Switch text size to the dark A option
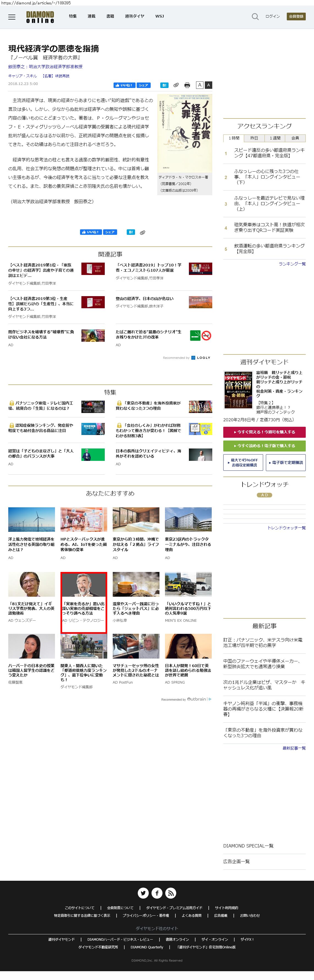 208,85
